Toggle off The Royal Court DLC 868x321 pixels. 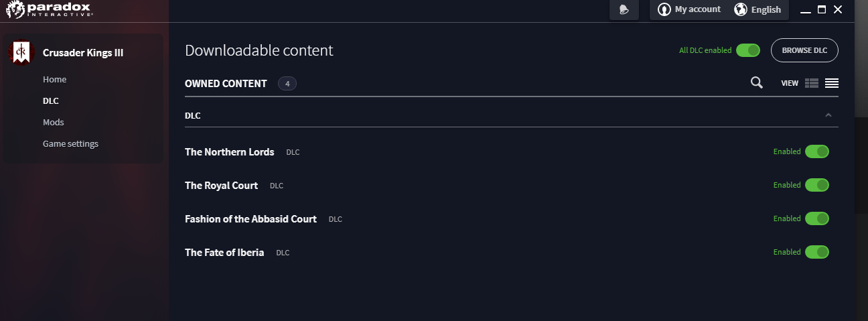point(817,185)
